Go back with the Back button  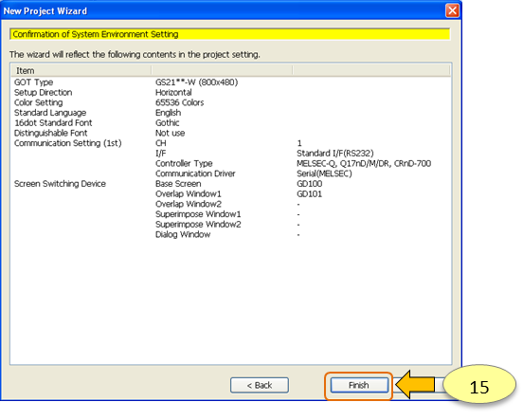(260, 385)
